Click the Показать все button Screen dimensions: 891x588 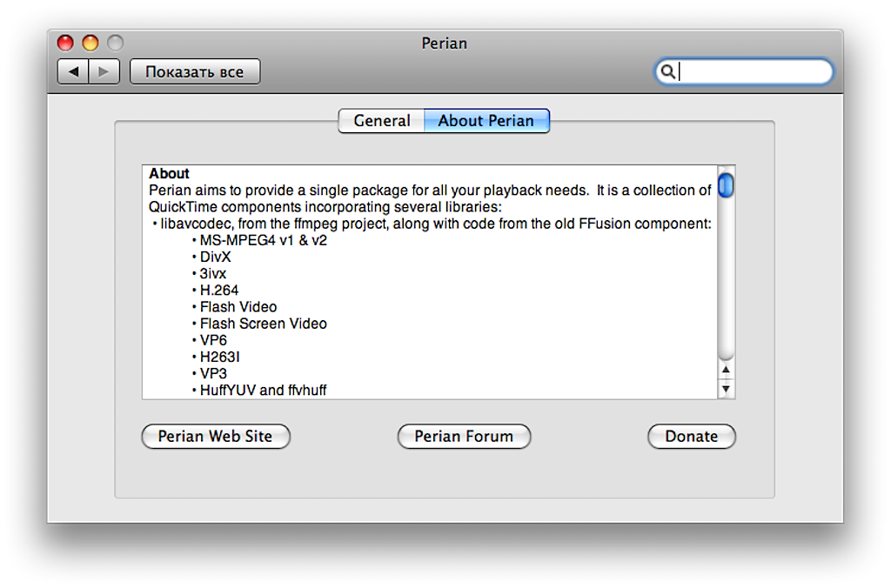coord(194,71)
